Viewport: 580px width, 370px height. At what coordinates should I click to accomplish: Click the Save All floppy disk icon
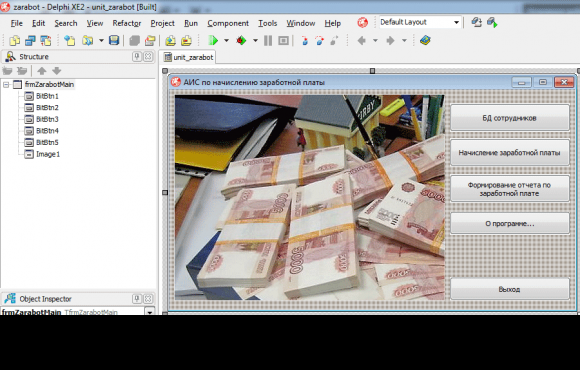114,40
